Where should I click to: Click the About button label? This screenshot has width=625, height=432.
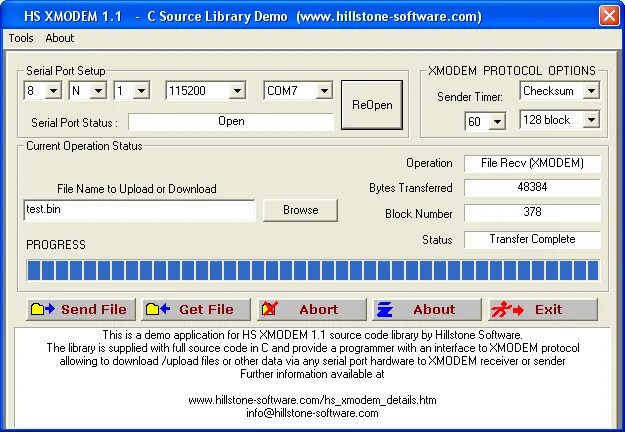(x=434, y=309)
